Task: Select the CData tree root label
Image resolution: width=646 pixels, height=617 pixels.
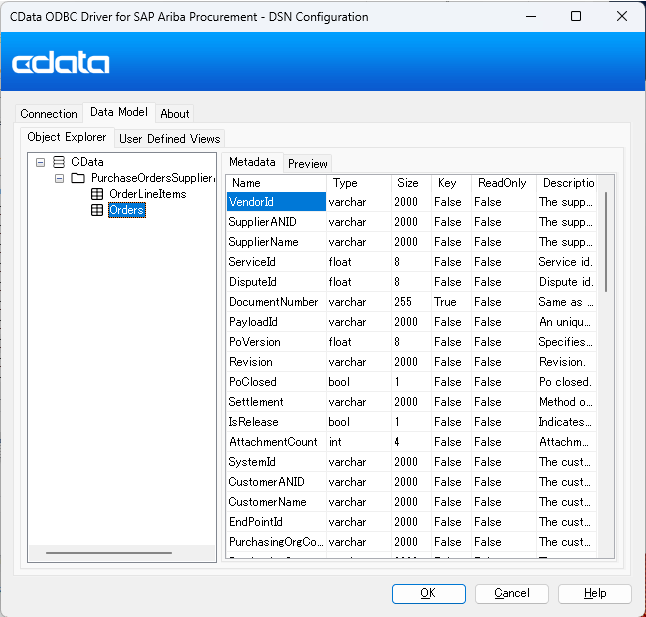Action: click(87, 162)
